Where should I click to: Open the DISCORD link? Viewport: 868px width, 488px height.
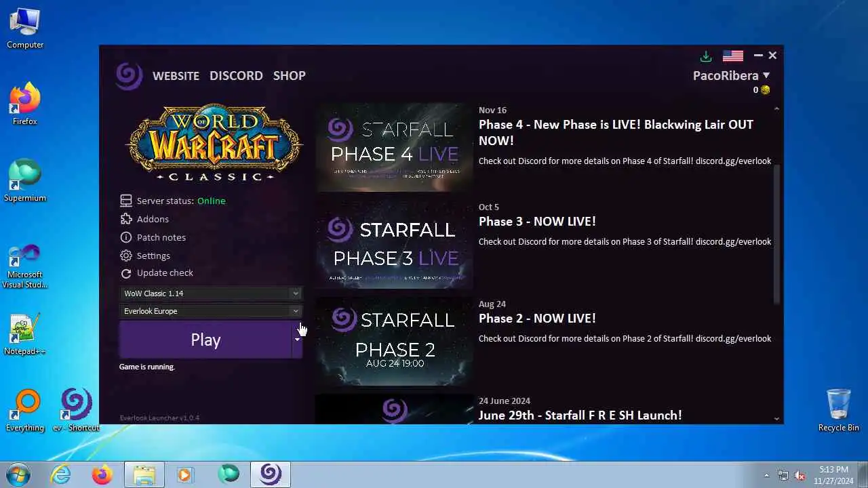tap(236, 76)
